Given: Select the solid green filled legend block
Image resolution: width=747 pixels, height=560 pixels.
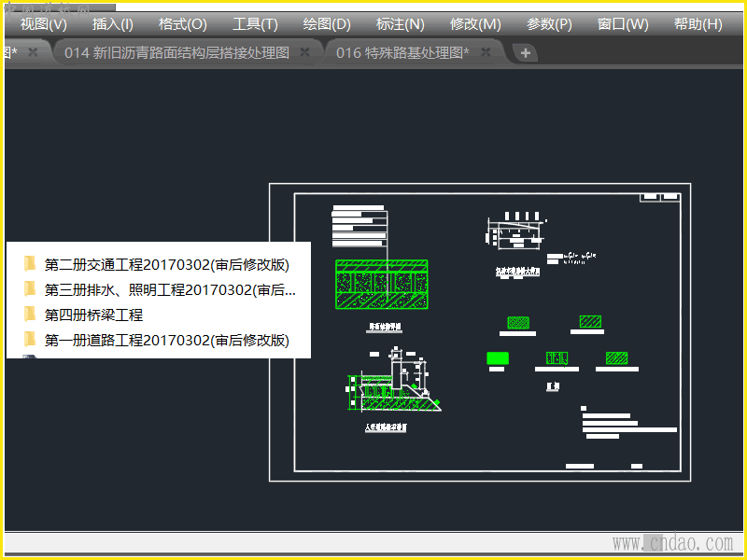Looking at the screenshot, I should pyautogui.click(x=498, y=358).
